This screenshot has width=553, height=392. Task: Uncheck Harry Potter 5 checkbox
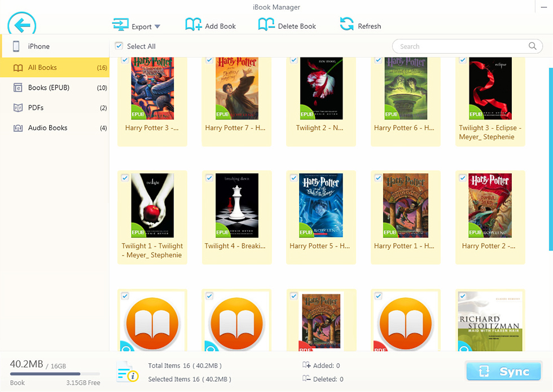coord(294,178)
